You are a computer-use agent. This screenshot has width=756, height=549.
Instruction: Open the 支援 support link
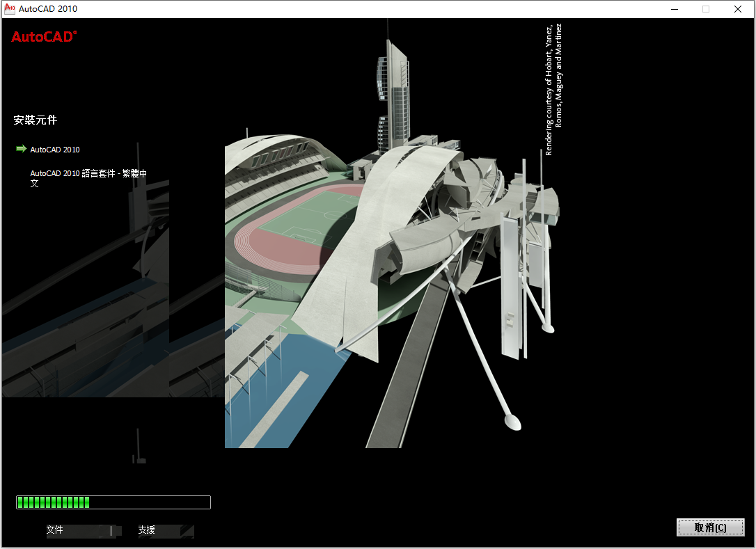click(x=147, y=530)
